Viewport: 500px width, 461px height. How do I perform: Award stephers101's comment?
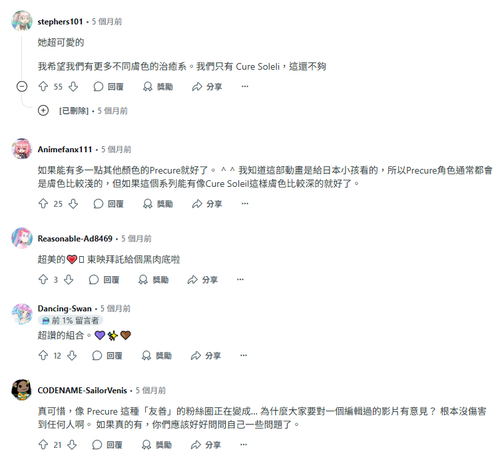pyautogui.click(x=158, y=87)
